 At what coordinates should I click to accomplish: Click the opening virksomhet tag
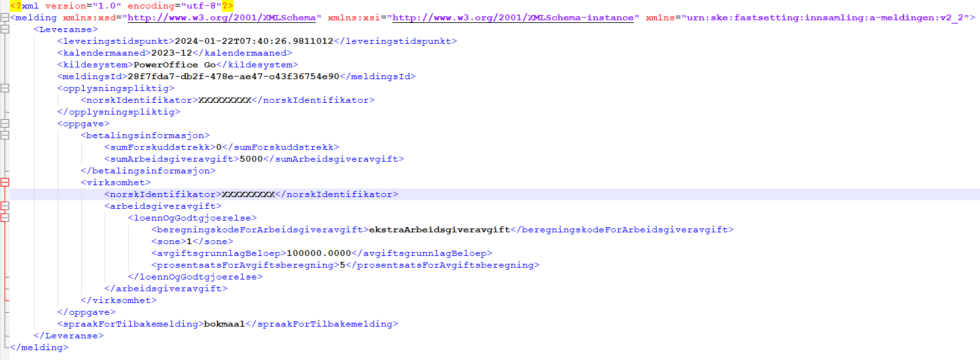pos(116,183)
